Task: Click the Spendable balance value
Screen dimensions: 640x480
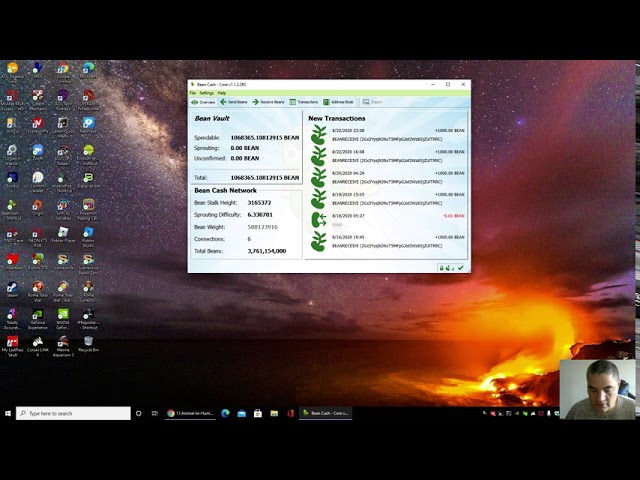Action: click(x=264, y=138)
